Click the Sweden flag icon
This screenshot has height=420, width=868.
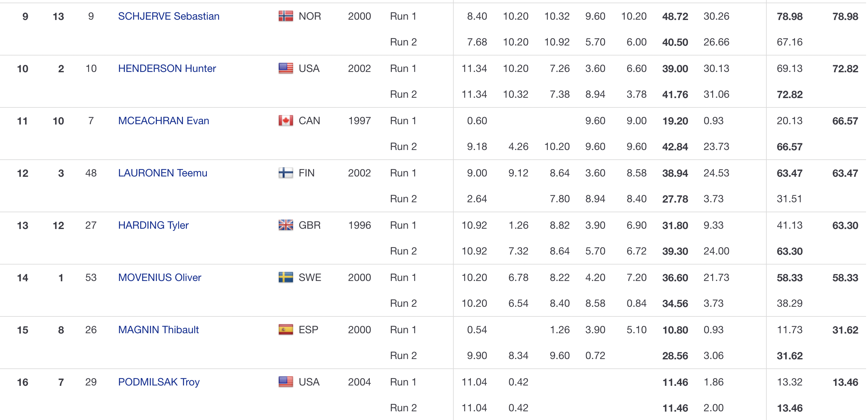tap(285, 277)
